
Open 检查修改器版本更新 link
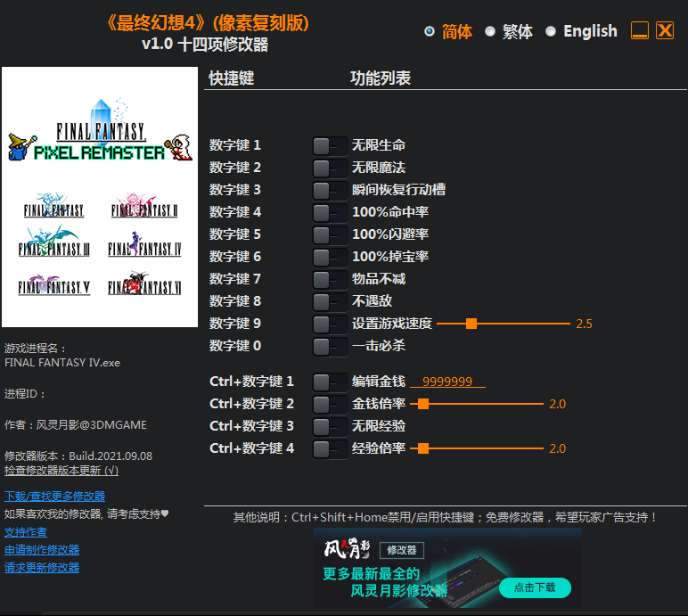[x=61, y=471]
